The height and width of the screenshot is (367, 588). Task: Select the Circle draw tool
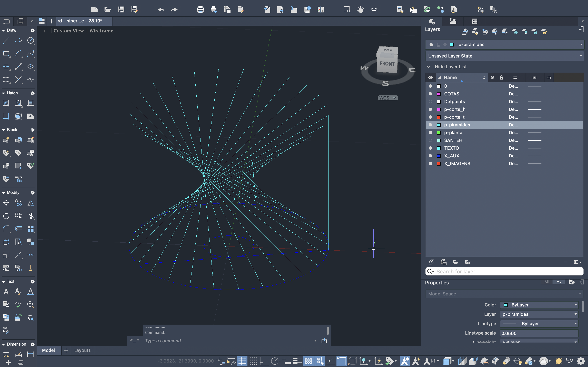click(30, 40)
